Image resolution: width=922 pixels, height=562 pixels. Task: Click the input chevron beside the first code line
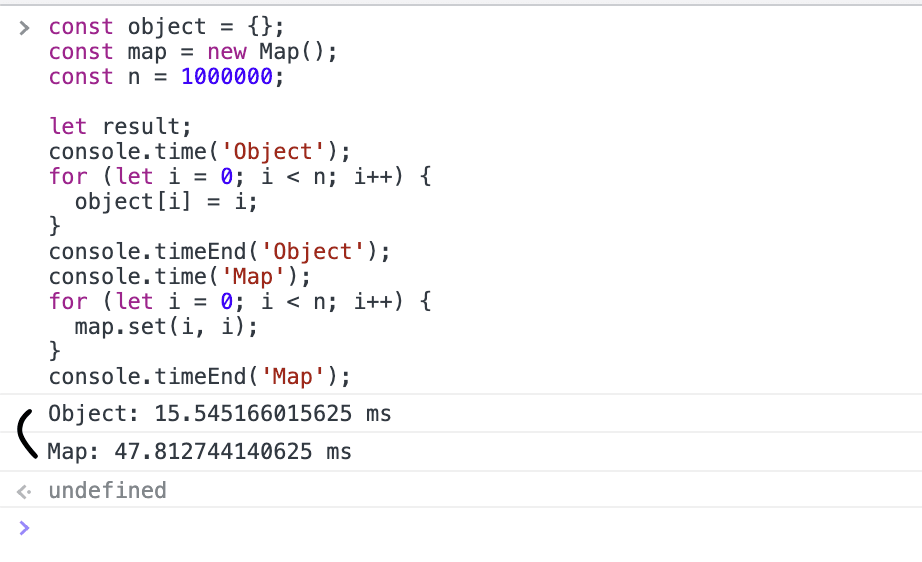tap(25, 27)
